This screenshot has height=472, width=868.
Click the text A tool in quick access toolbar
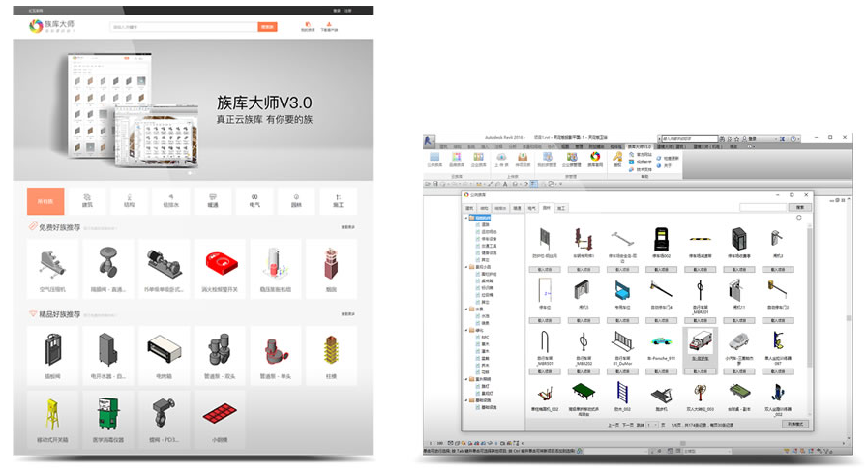(x=505, y=184)
